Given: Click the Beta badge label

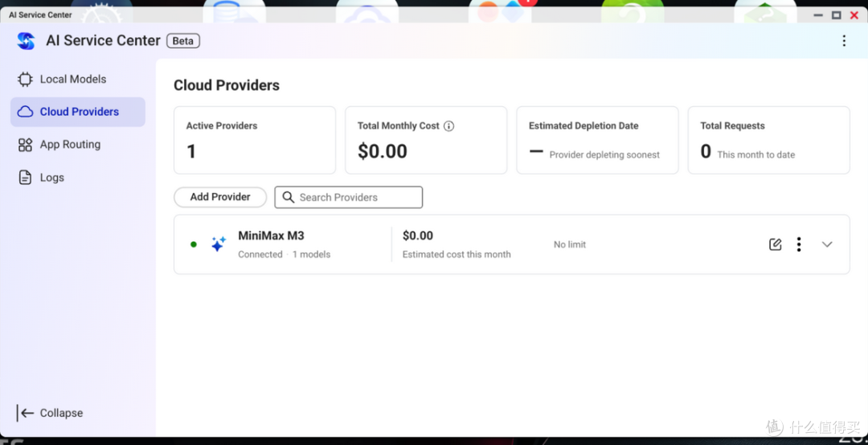Looking at the screenshot, I should [183, 41].
